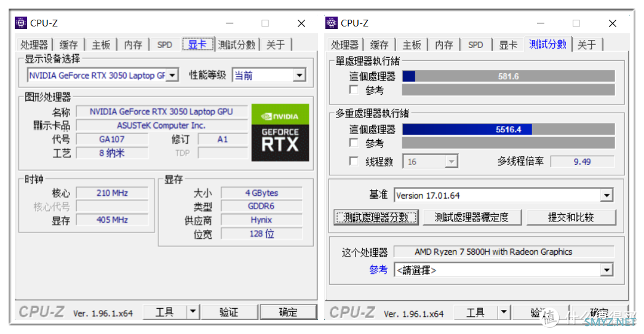Open the 參考 processor <請選擇> dropdown
The image size is (644, 334).
pyautogui.click(x=606, y=270)
